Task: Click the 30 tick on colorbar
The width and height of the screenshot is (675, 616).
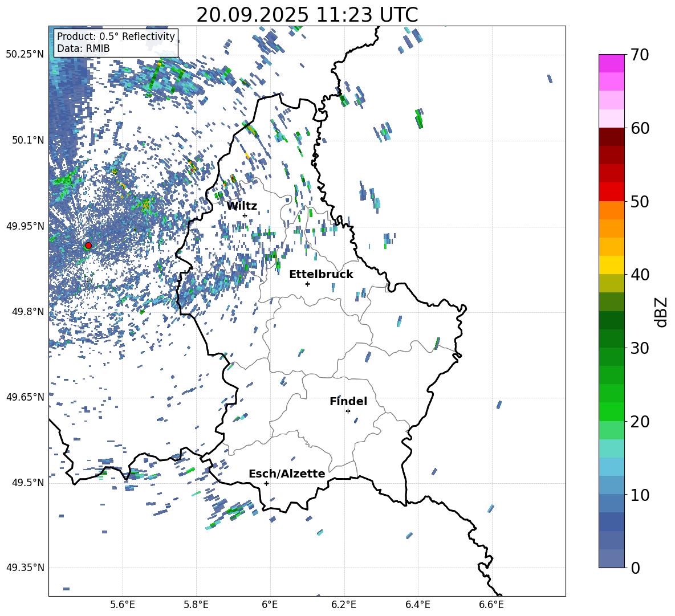Action: click(x=640, y=348)
